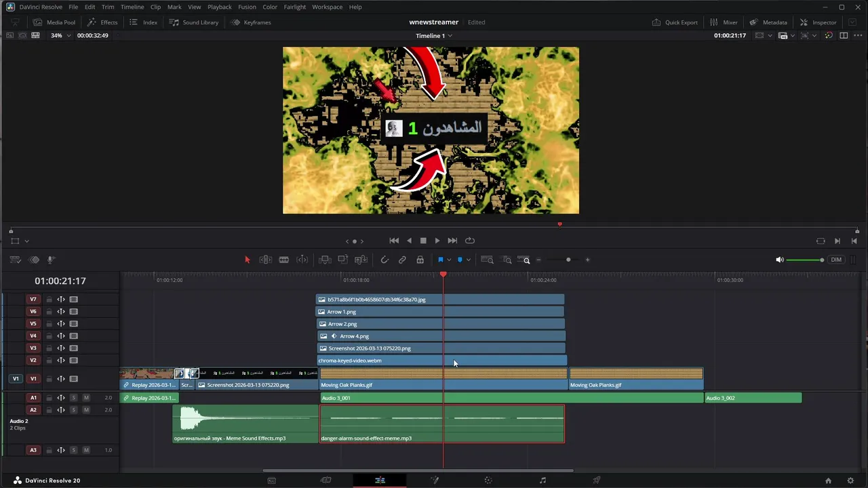
Task: Open the transform overlay dropdown below viewer
Action: point(27,241)
